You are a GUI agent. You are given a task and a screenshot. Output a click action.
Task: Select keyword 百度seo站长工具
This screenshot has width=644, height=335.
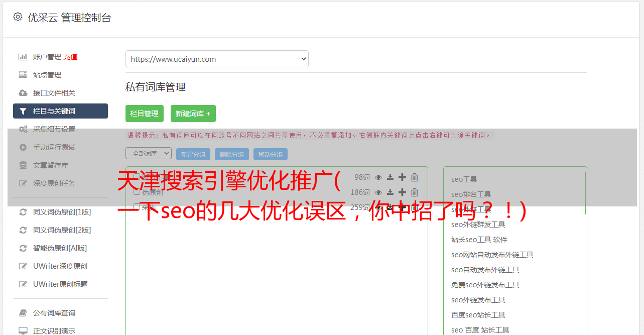coord(478,315)
